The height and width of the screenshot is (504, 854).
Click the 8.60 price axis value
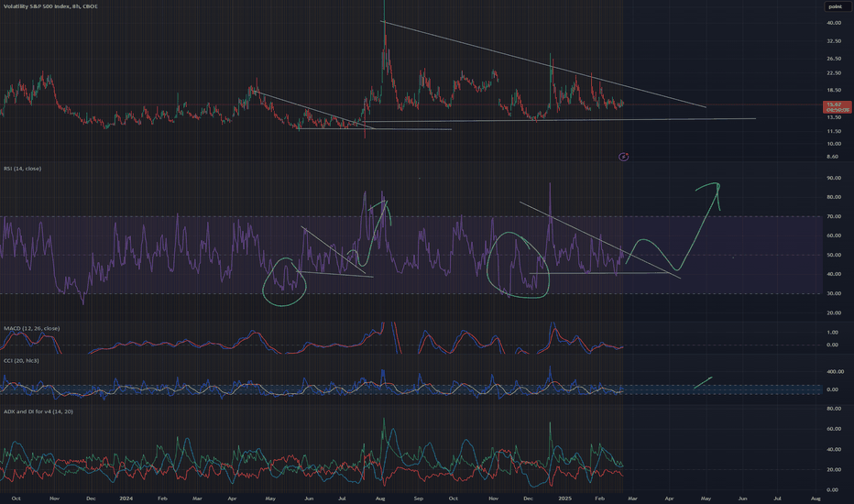click(x=833, y=157)
